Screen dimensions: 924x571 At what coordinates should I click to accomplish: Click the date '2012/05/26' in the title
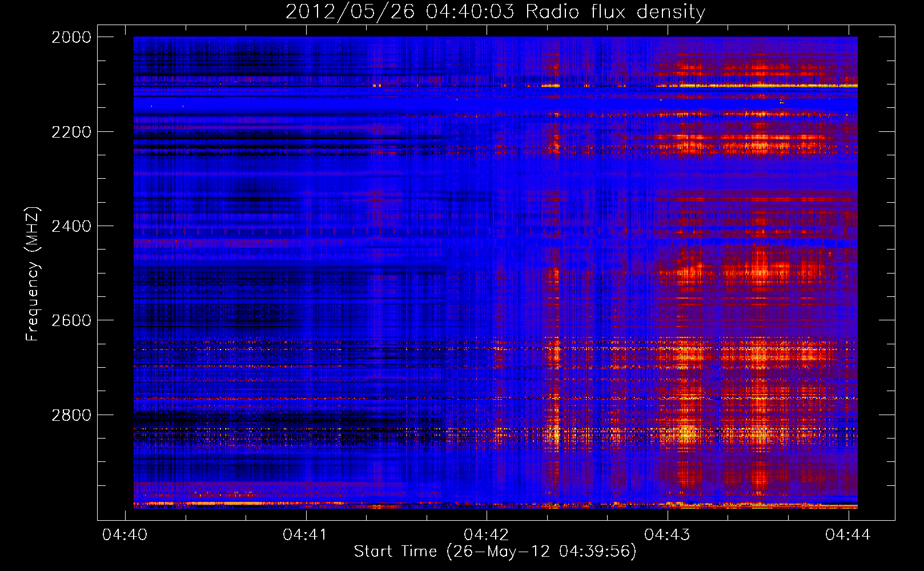(350, 12)
